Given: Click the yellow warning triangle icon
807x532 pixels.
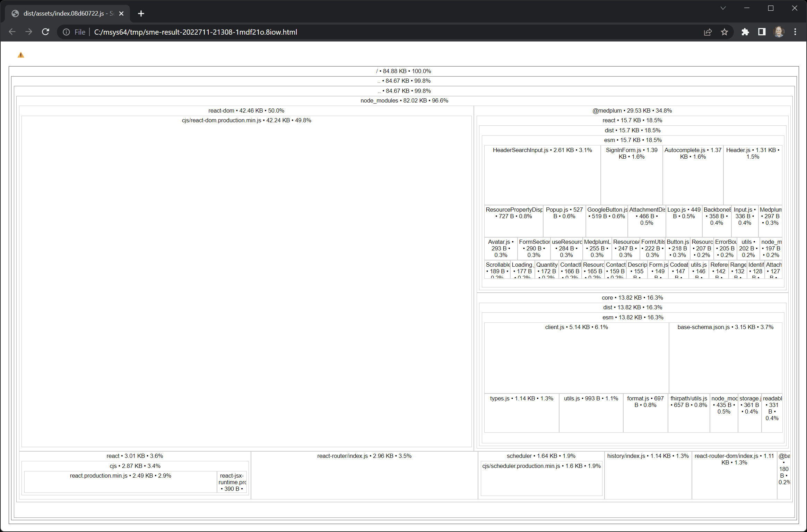Looking at the screenshot, I should tap(21, 55).
